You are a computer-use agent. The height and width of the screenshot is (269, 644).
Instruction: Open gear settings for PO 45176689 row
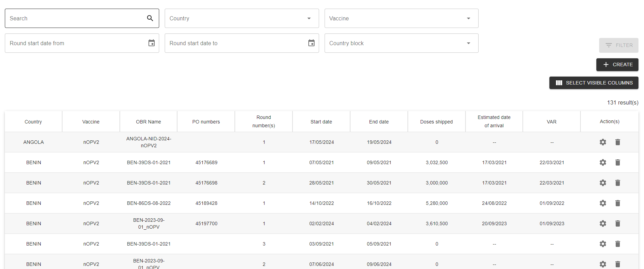click(603, 162)
